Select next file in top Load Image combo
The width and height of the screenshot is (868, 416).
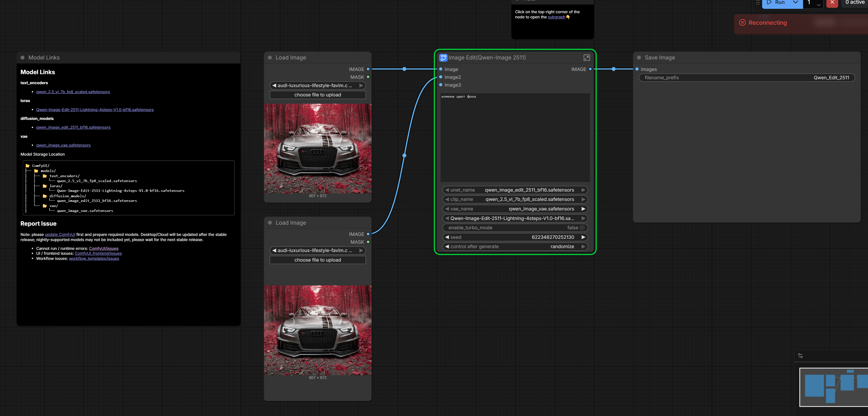[361, 86]
